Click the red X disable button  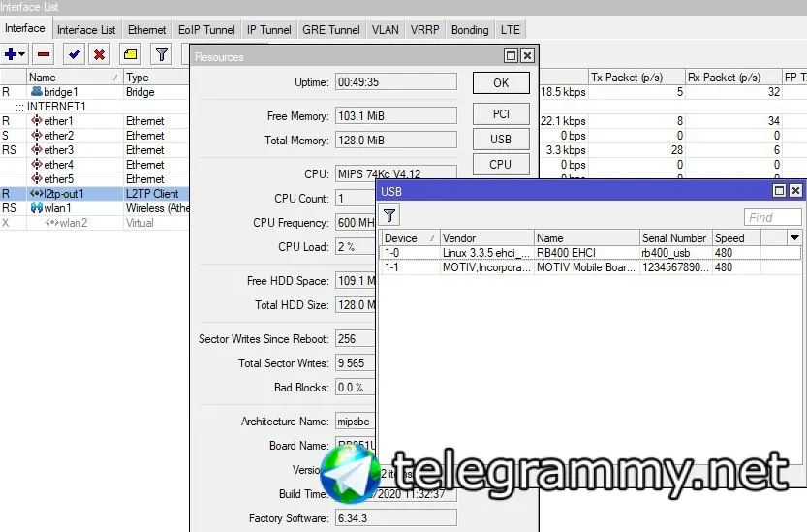coord(100,54)
